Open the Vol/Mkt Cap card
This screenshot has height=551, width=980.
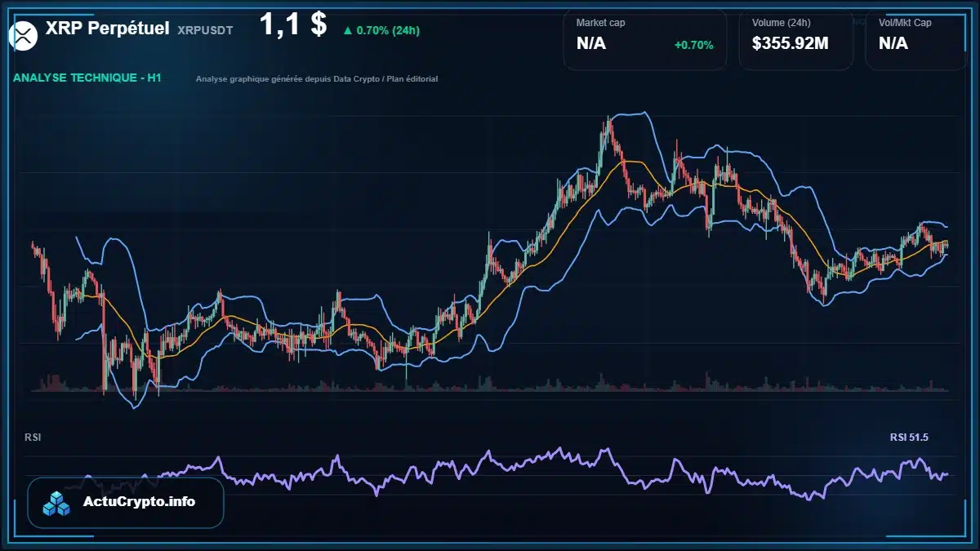point(916,39)
